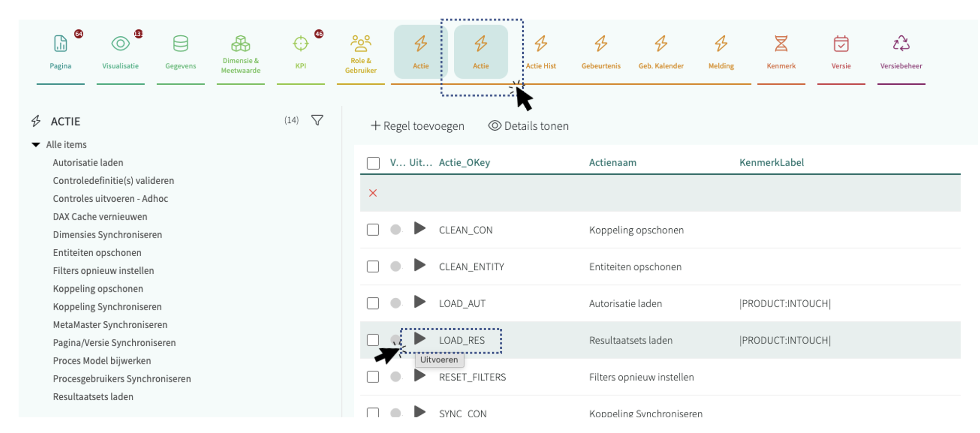Click the Details tonen button
The height and width of the screenshot is (433, 980).
pos(529,126)
